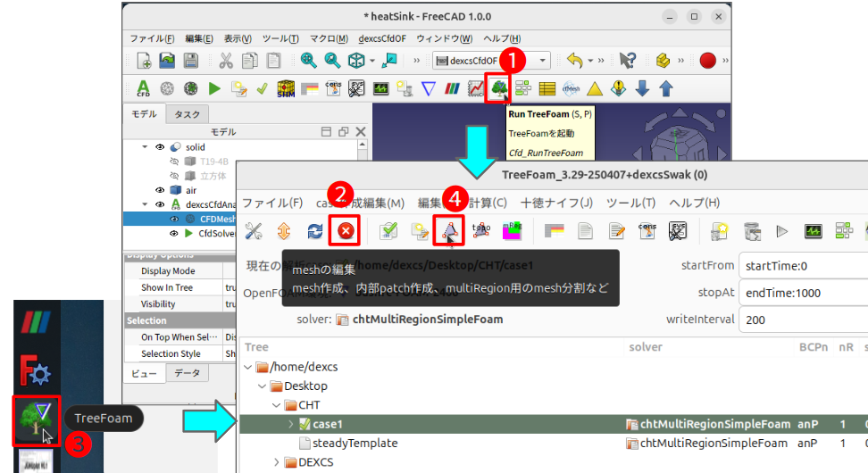Open FreeCAD マクロ(M) menu
The width and height of the screenshot is (868, 473).
(329, 38)
